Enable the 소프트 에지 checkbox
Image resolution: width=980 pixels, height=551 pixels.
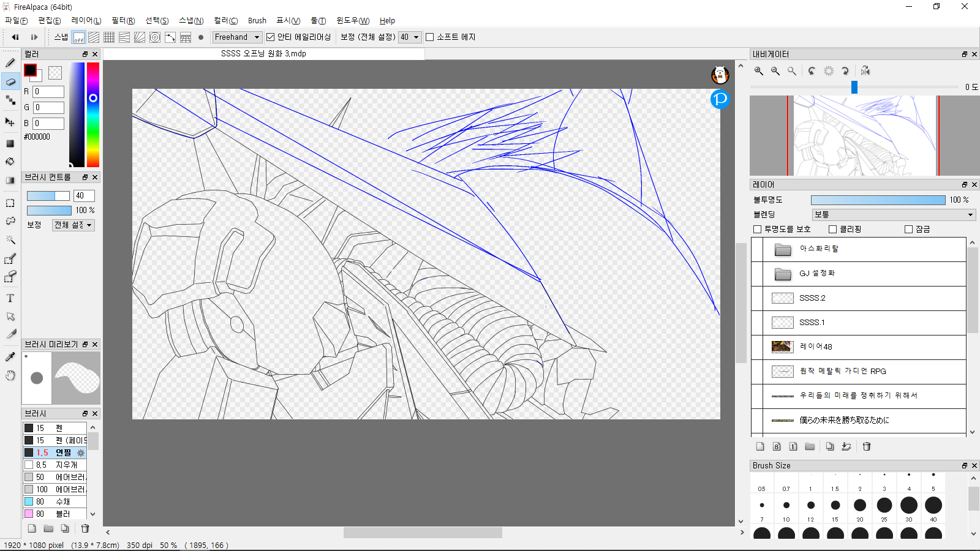[x=430, y=37]
